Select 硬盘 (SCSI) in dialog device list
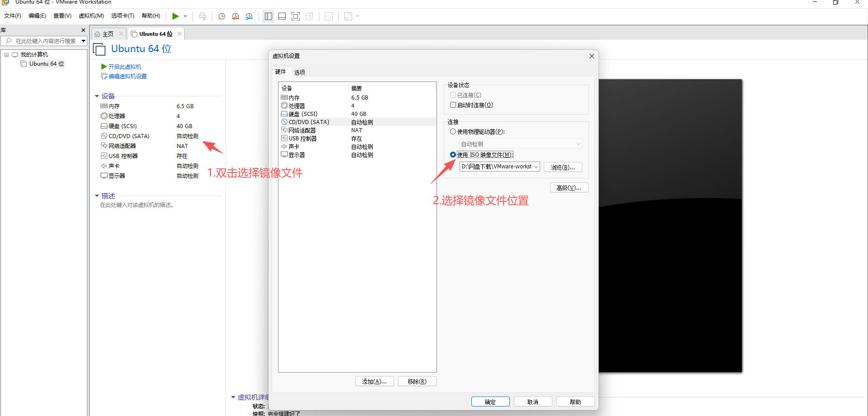Viewport: 868px width, 416px height. [357, 114]
